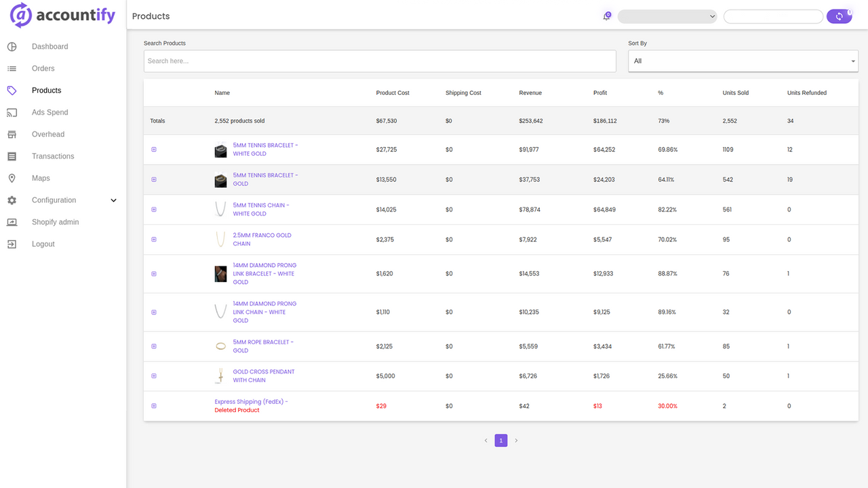Open 5MM Tennis Bracelet - Gold link
Image resolution: width=868 pixels, height=488 pixels.
point(266,180)
